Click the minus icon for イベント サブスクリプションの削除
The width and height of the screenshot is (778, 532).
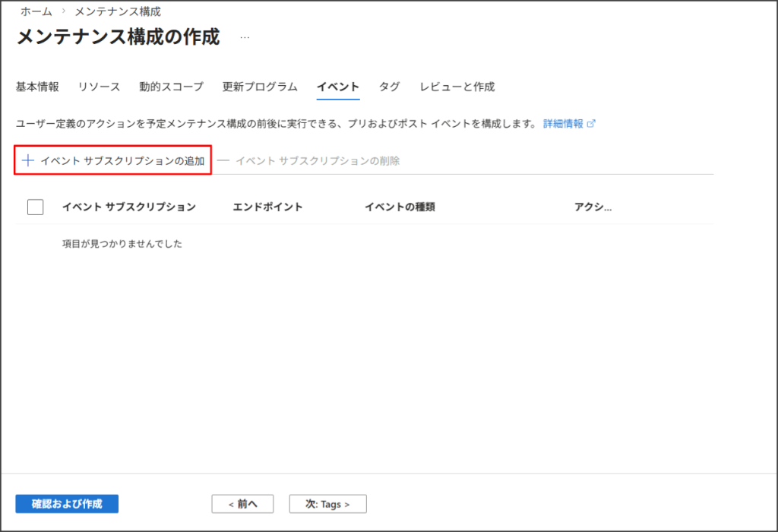click(x=223, y=160)
